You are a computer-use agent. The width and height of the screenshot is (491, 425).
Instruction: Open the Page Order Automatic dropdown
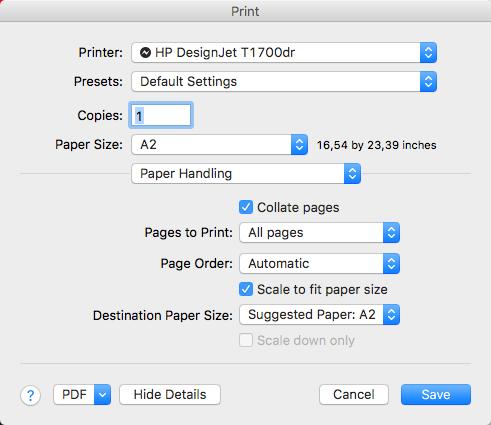[319, 264]
